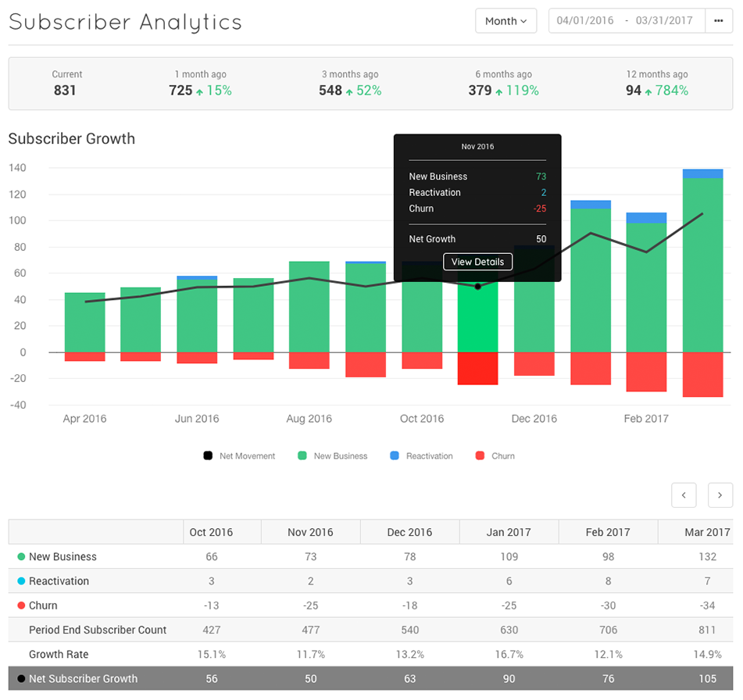Screen dimensions: 743x700
Task: Click the green 15% growth indicator
Action: click(214, 90)
